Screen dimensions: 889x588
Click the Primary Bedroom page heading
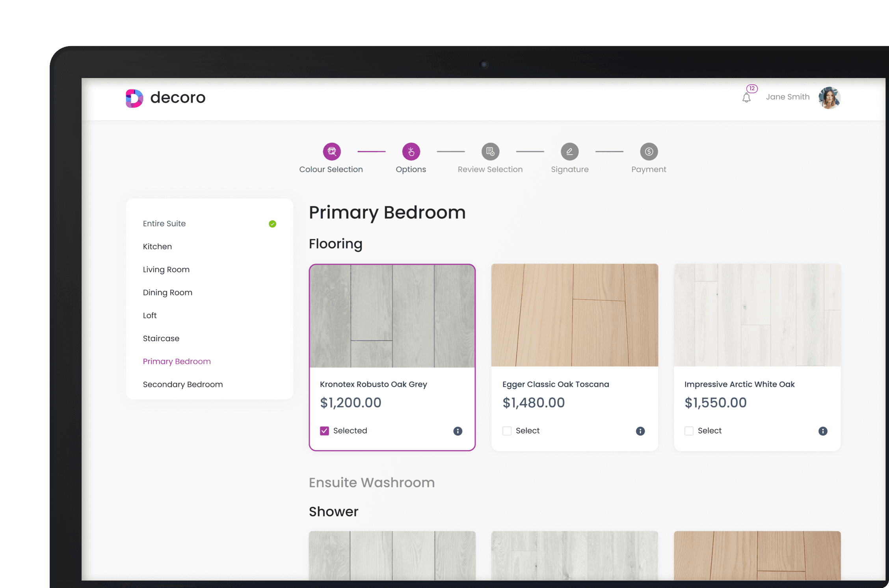click(x=387, y=213)
